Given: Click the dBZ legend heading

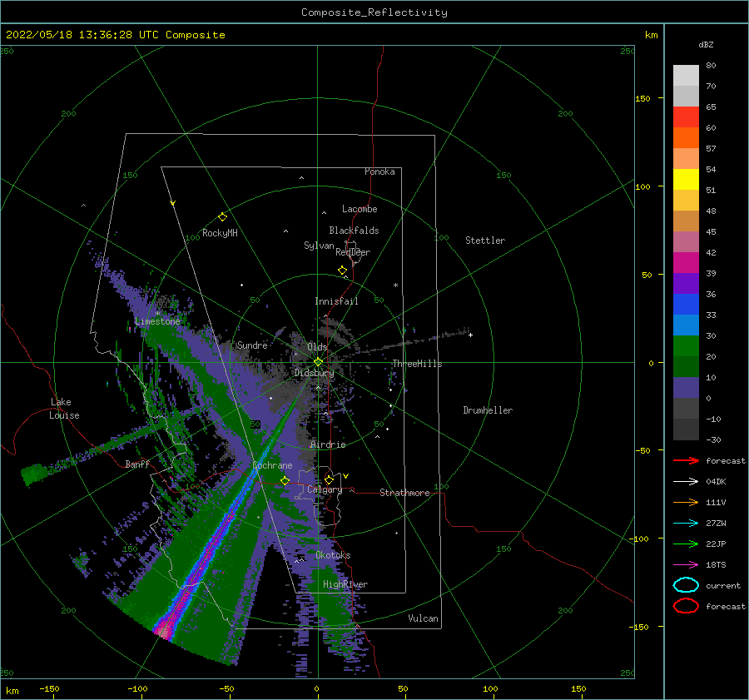Looking at the screenshot, I should tap(706, 44).
